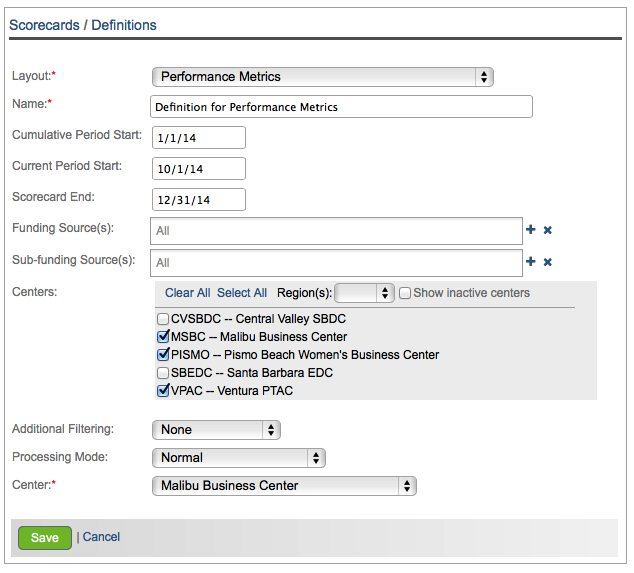Click the remove X icon beside Funding Source(s)
The image size is (634, 573).
coord(548,230)
